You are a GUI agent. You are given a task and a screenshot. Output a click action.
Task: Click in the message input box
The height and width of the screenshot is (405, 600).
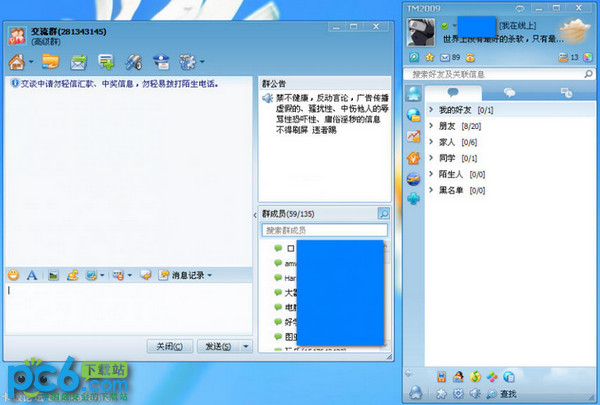tap(129, 309)
